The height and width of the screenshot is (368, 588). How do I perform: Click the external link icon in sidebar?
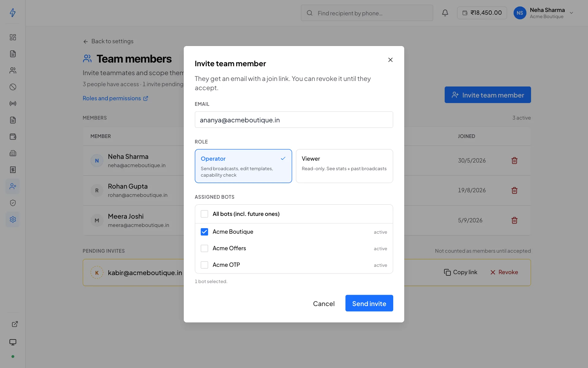[x=15, y=324]
